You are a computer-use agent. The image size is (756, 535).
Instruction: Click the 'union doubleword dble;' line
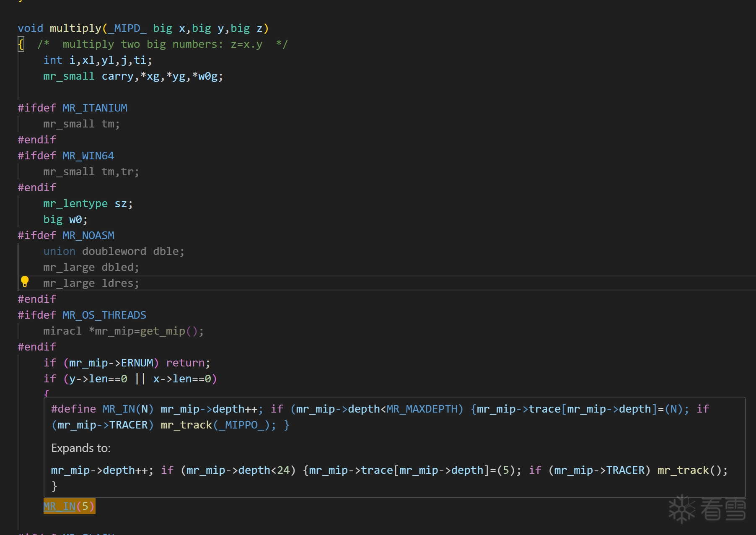pyautogui.click(x=114, y=251)
